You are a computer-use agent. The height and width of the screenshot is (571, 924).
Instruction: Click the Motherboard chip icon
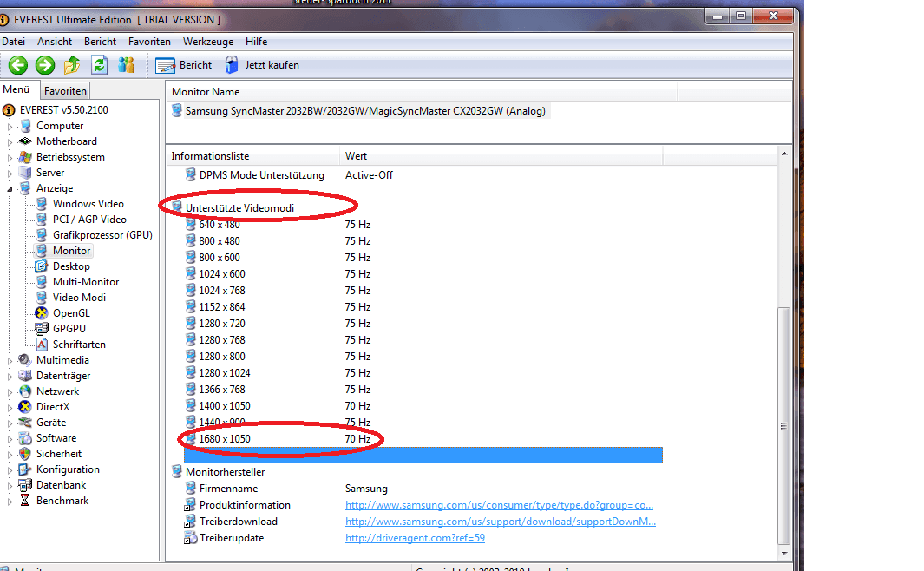pos(25,141)
